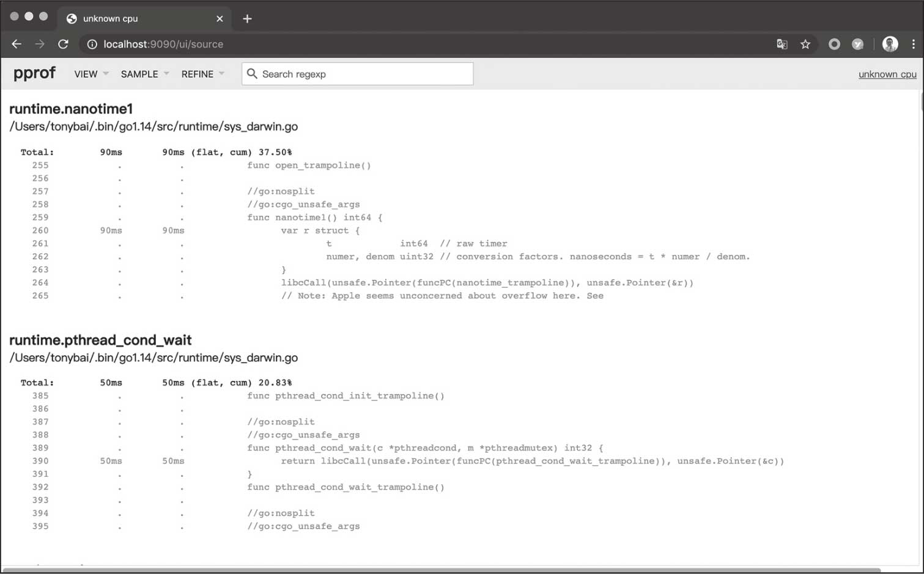
Task: Expand the SAMPLE dropdown menu
Action: click(x=144, y=74)
